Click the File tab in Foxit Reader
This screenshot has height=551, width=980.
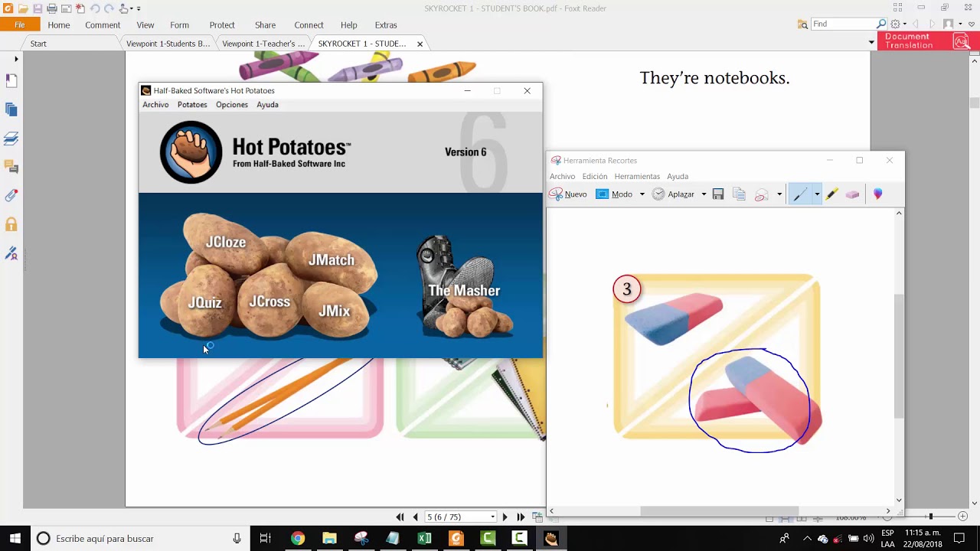[20, 25]
